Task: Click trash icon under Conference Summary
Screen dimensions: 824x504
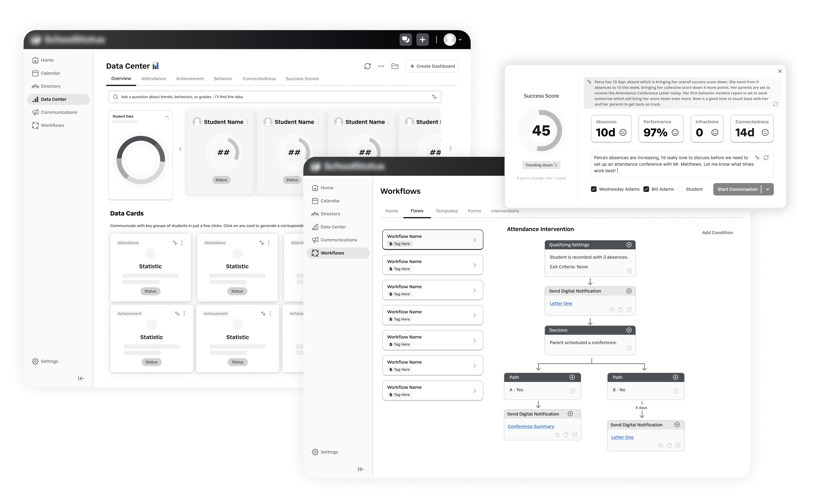Action: tap(566, 435)
